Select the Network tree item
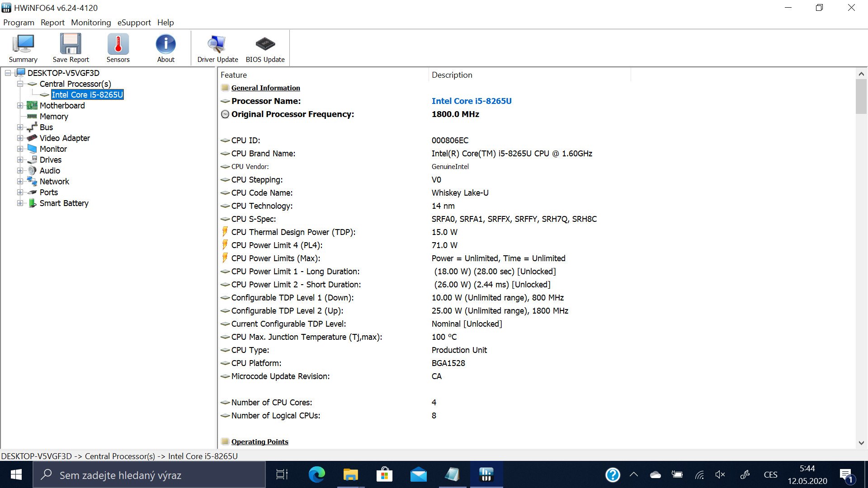The height and width of the screenshot is (488, 868). pyautogui.click(x=54, y=181)
